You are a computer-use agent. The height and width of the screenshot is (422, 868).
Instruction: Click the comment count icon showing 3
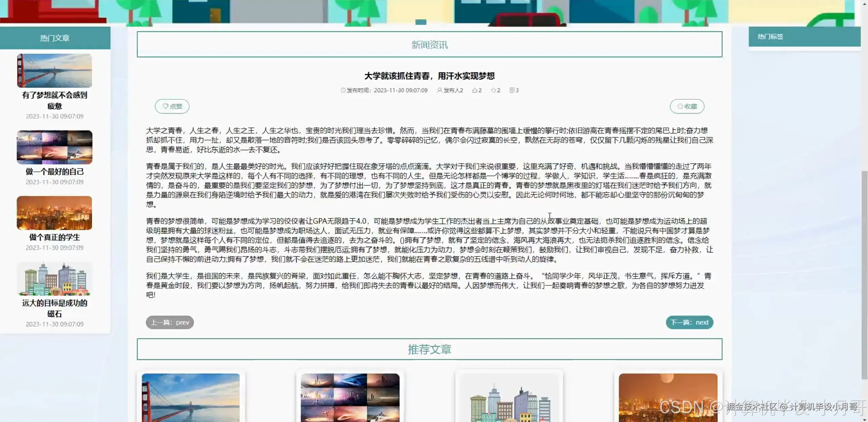tap(512, 90)
